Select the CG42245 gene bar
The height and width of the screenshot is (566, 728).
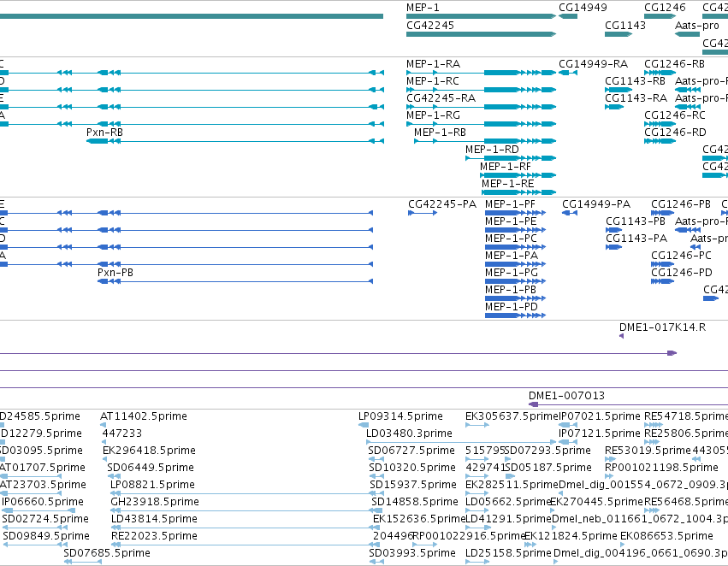[x=481, y=34]
